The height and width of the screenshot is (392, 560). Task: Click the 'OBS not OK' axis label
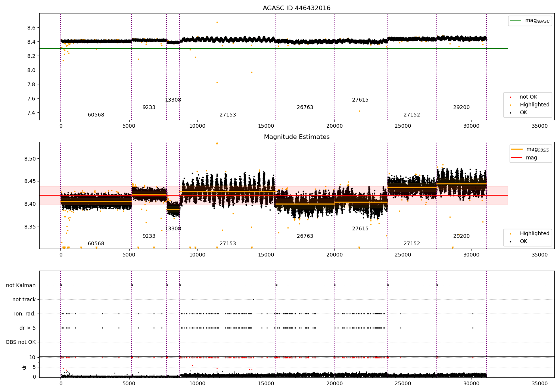pos(21,342)
